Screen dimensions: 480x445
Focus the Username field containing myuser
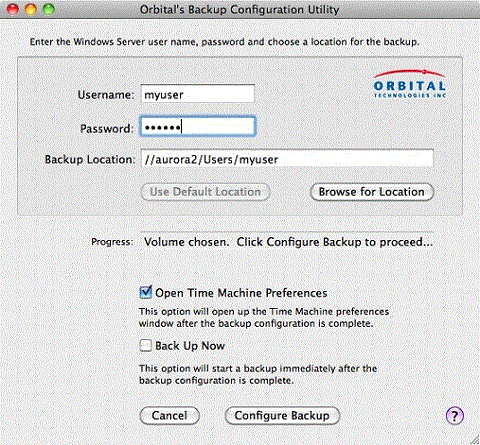(x=198, y=94)
